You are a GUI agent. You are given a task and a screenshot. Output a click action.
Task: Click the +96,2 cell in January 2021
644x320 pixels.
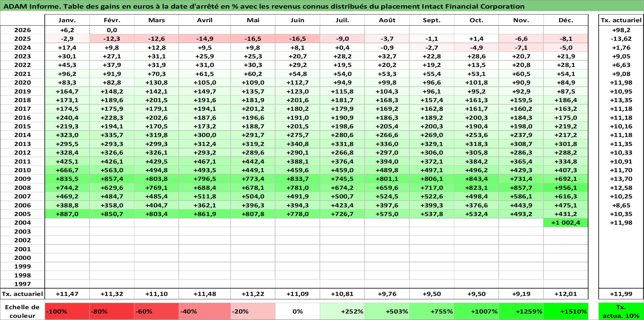coord(67,74)
